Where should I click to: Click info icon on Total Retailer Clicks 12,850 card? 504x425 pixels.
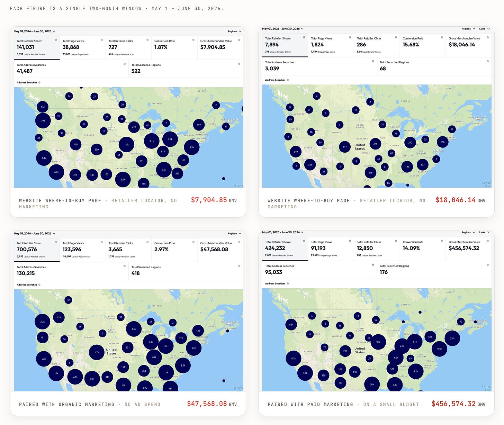tap(396, 241)
